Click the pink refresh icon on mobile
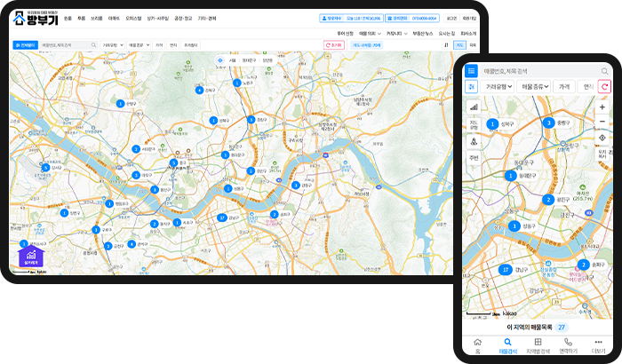Screen dimensions: 622x364 point(604,87)
